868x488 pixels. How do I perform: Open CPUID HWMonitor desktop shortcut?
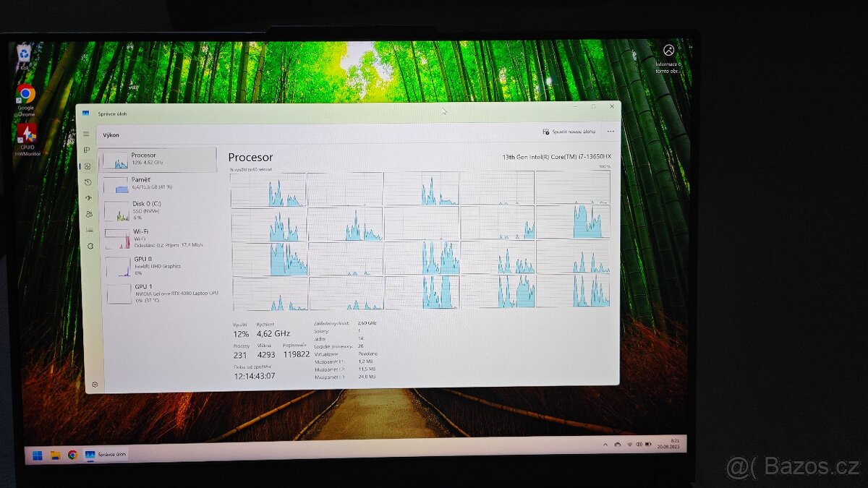tap(27, 140)
